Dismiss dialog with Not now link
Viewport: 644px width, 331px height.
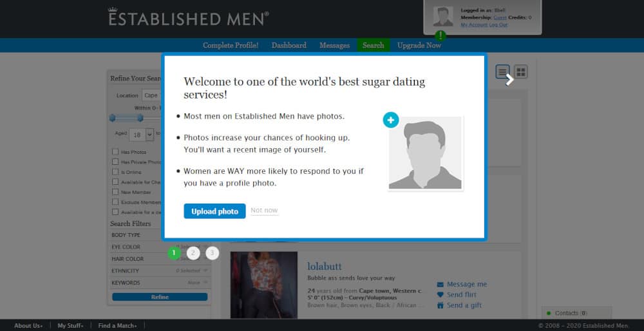264,211
